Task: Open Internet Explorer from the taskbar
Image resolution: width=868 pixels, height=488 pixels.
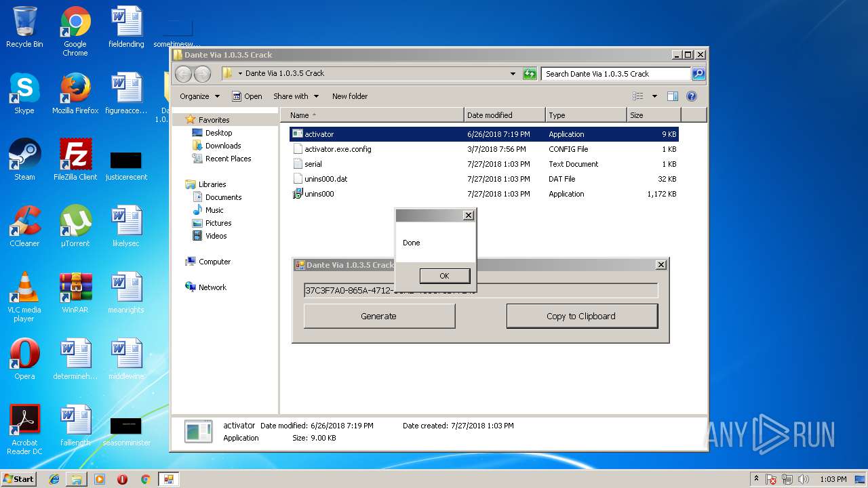Action: 54,479
